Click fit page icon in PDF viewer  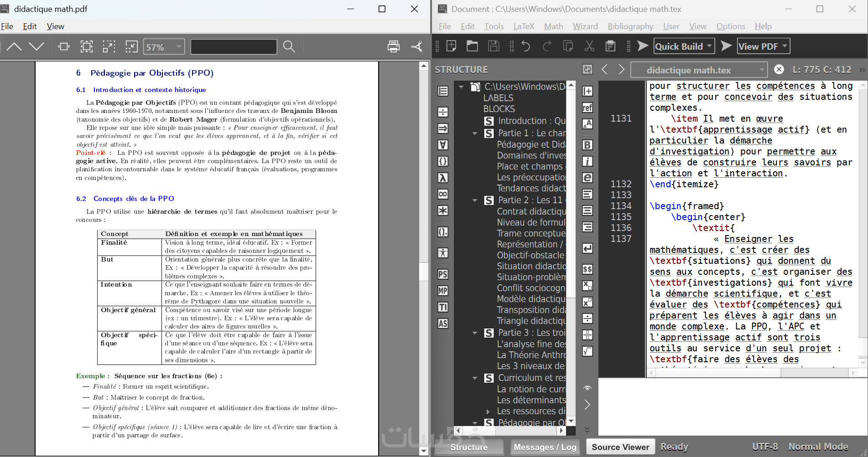coord(87,46)
